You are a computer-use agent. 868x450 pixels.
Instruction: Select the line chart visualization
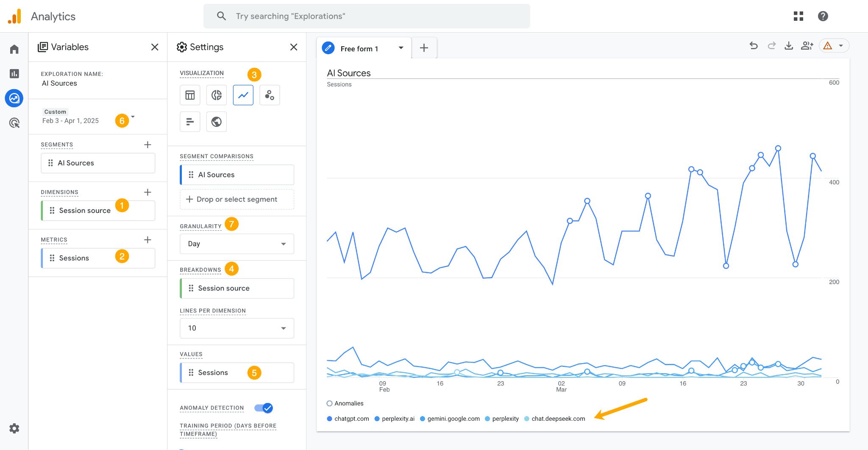(x=243, y=95)
